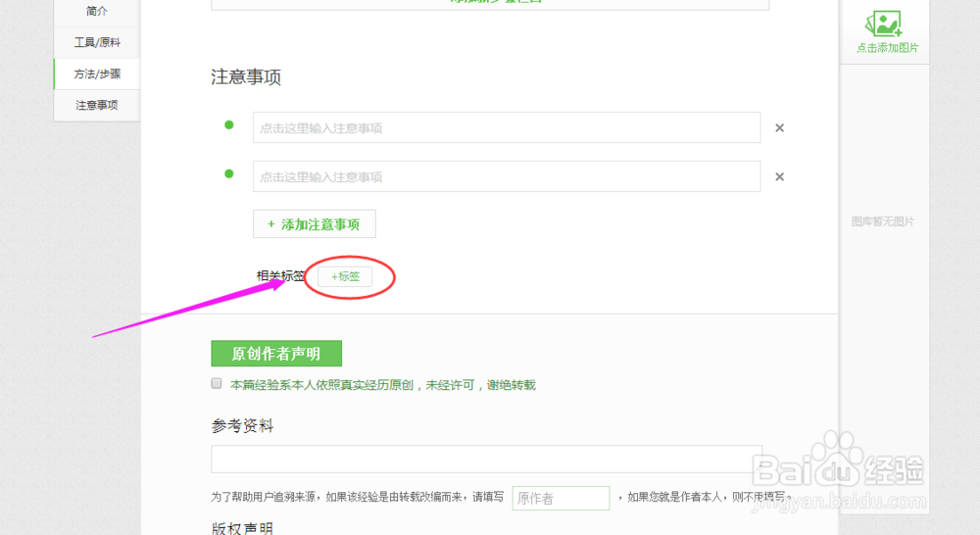This screenshot has width=980, height=535.
Task: Click the 原创作者声明 green button
Action: (276, 353)
